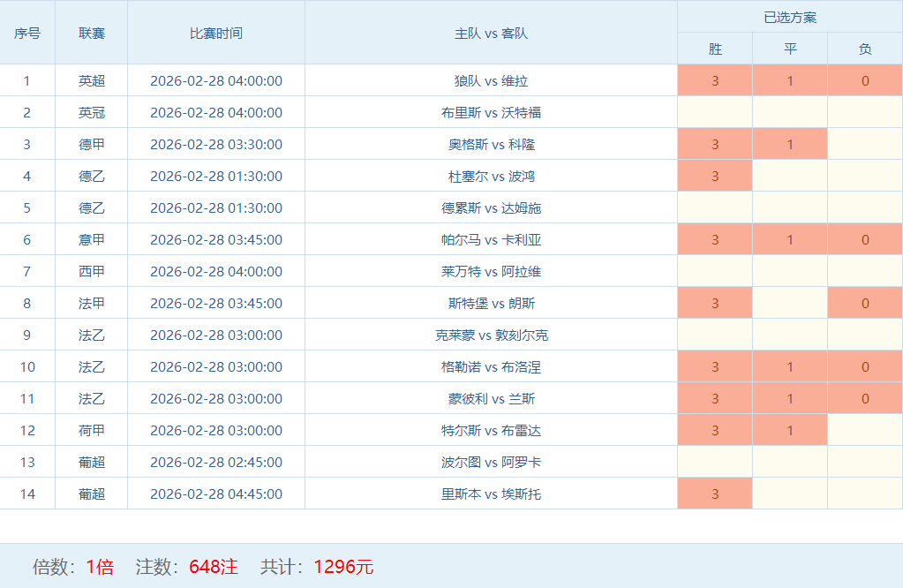903x588 pixels.
Task: Click the 648注 bet count text
Action: tap(213, 567)
